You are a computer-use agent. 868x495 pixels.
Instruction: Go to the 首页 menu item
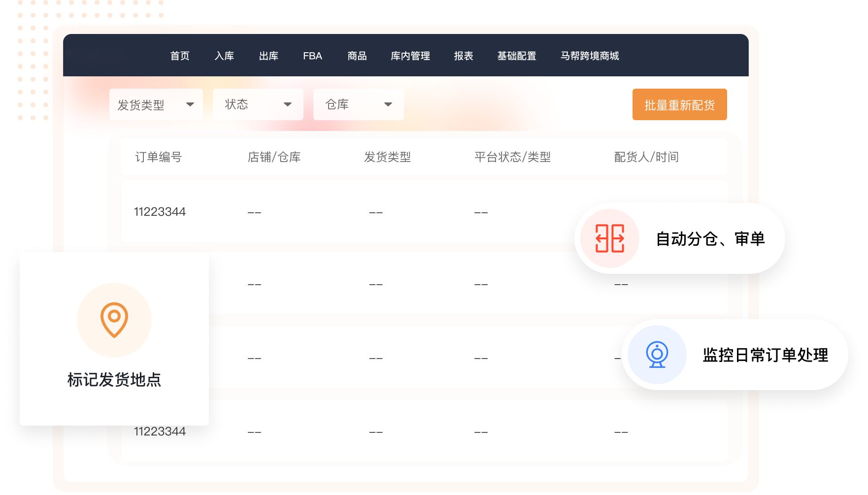coord(180,56)
